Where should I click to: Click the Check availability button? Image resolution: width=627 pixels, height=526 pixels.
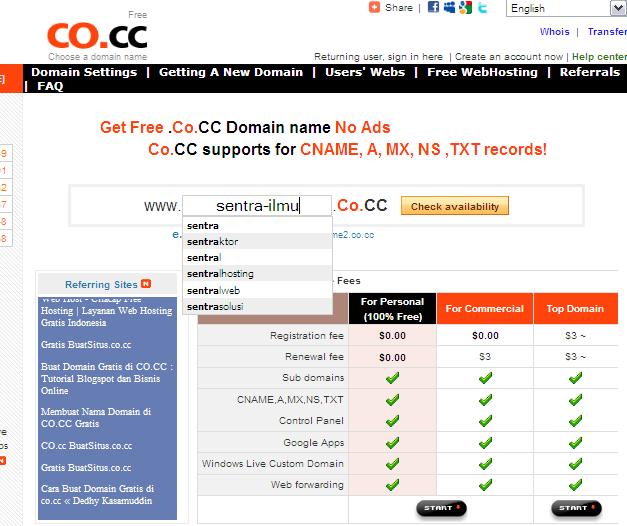[x=455, y=206]
